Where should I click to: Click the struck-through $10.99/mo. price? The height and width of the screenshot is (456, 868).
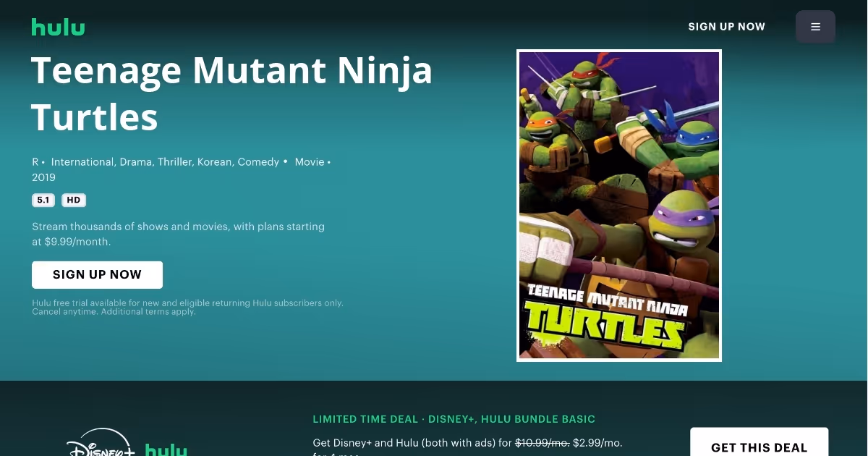click(542, 442)
